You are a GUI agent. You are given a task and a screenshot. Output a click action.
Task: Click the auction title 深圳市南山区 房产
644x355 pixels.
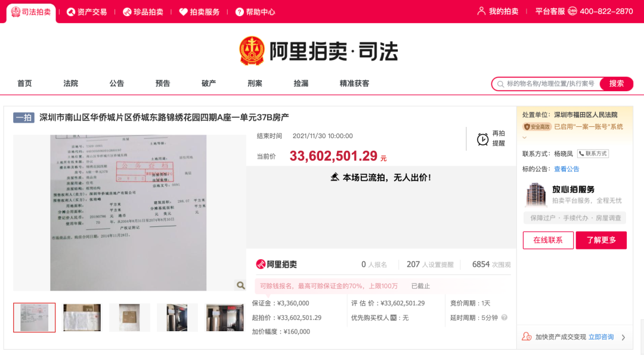(x=164, y=117)
